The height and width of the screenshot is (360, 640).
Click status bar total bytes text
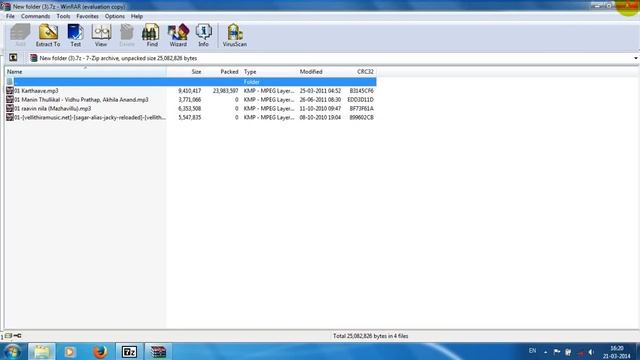(x=370, y=336)
